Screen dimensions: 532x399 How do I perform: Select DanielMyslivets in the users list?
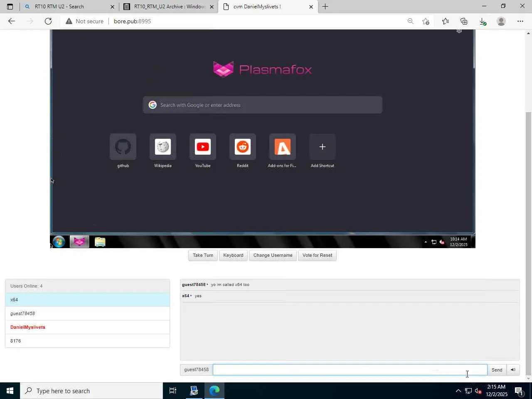(x=87, y=327)
